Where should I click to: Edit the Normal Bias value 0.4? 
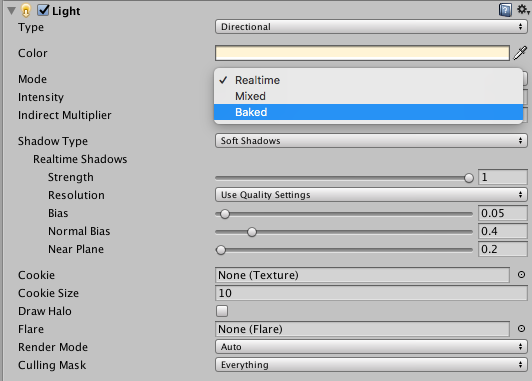click(502, 231)
